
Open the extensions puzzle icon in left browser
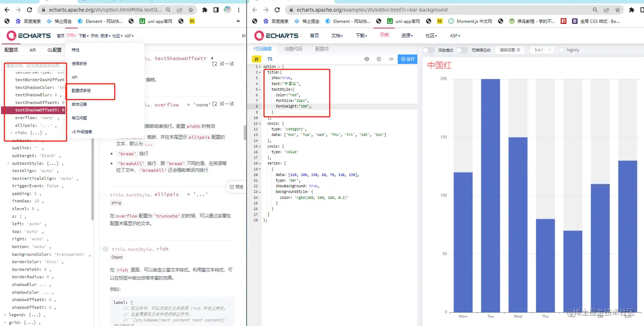pos(205,9)
